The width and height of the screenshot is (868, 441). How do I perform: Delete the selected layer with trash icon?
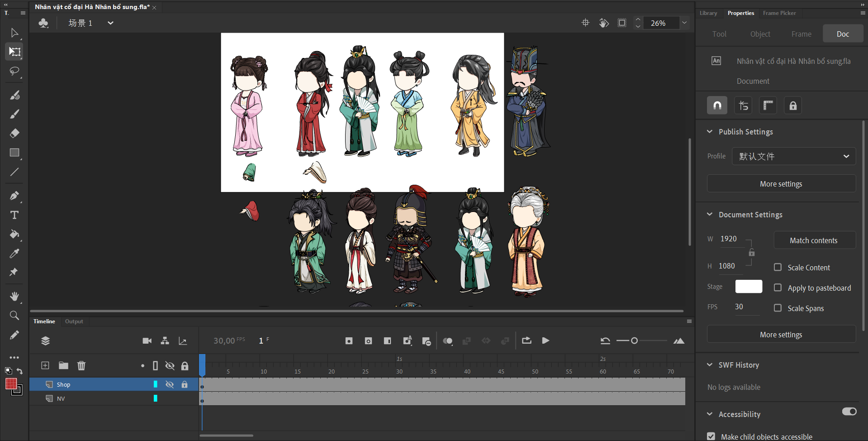81,365
